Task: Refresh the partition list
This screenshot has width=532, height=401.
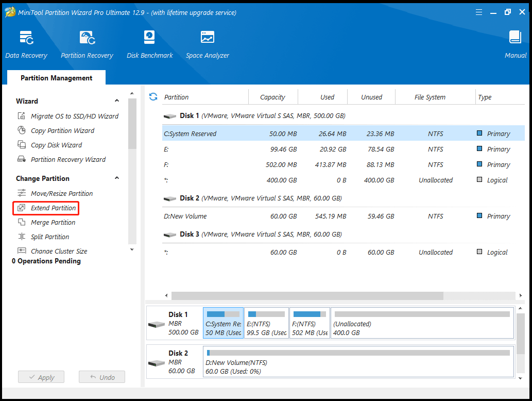Action: (153, 96)
